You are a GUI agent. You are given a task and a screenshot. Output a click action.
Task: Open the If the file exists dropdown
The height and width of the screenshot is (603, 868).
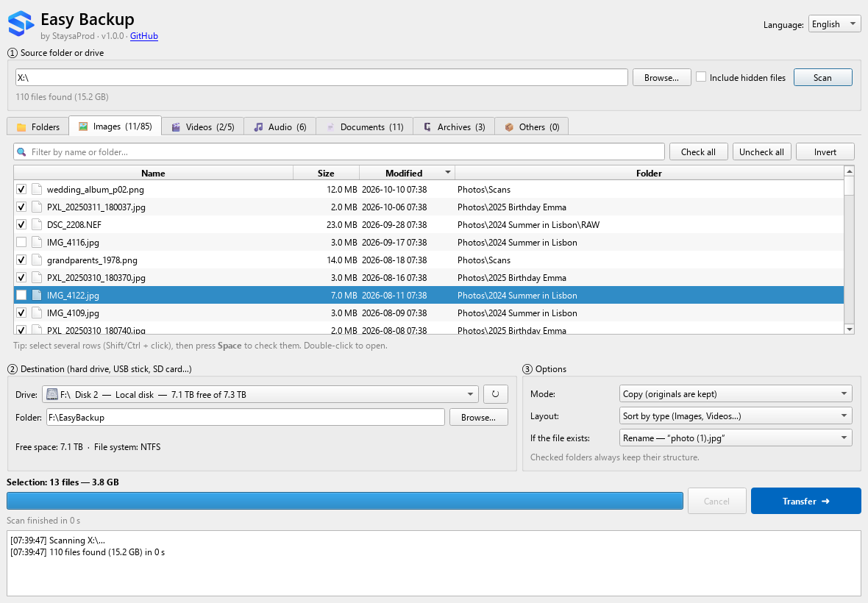tap(735, 438)
